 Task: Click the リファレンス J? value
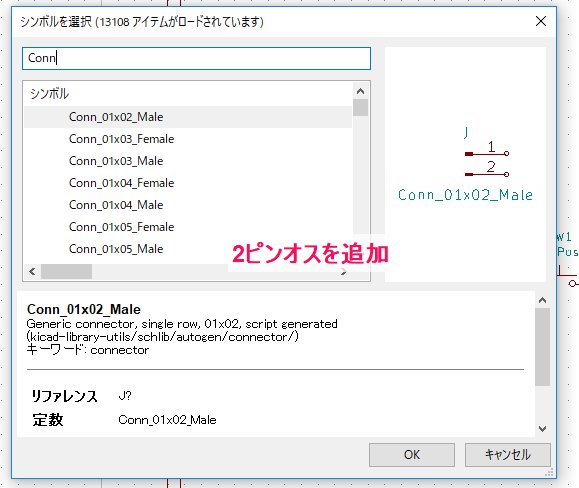click(125, 396)
